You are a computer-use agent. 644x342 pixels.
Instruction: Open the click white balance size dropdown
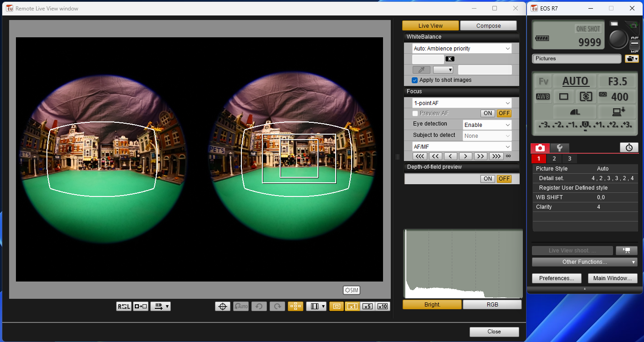(443, 70)
